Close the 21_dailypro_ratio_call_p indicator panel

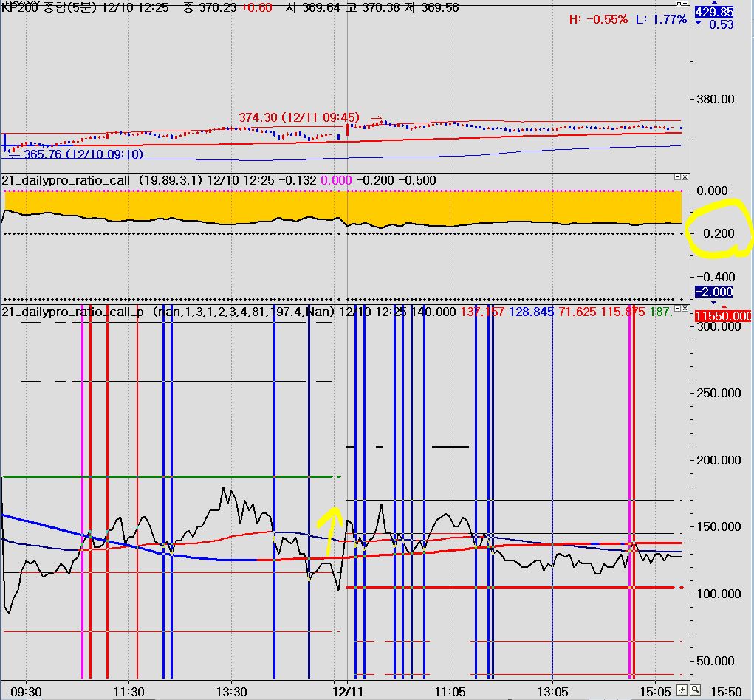pyautogui.click(x=685, y=308)
